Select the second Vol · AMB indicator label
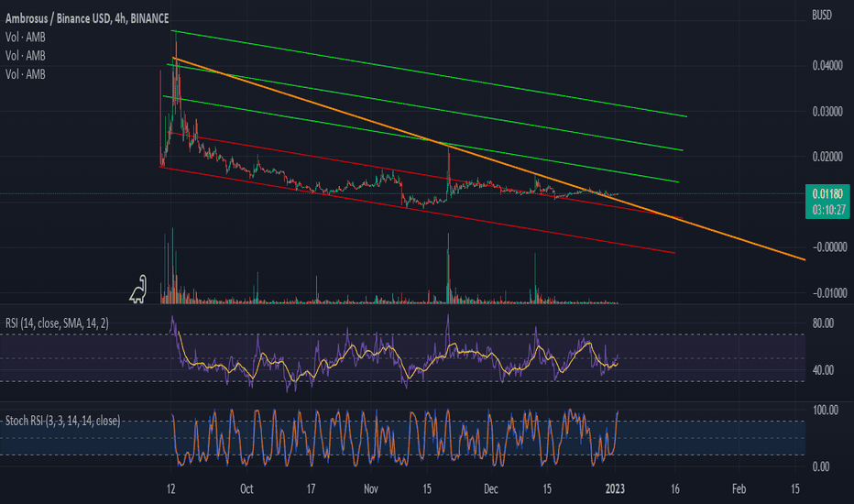Screen dimensions: 854x504 tap(26, 56)
